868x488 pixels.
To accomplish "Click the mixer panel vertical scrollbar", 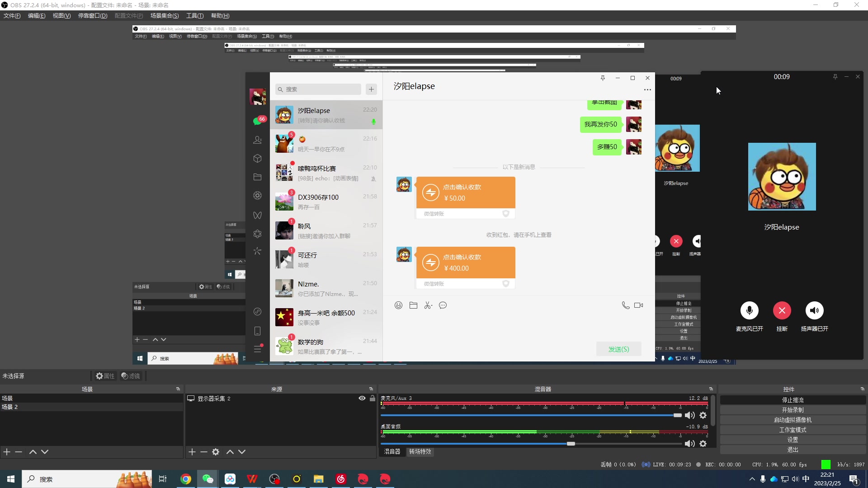I will coord(713,411).
